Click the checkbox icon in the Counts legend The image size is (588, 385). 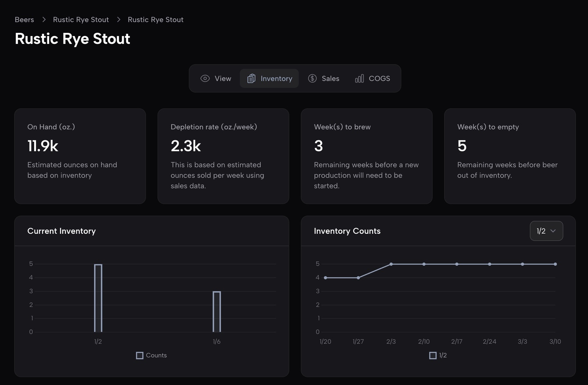[139, 355]
